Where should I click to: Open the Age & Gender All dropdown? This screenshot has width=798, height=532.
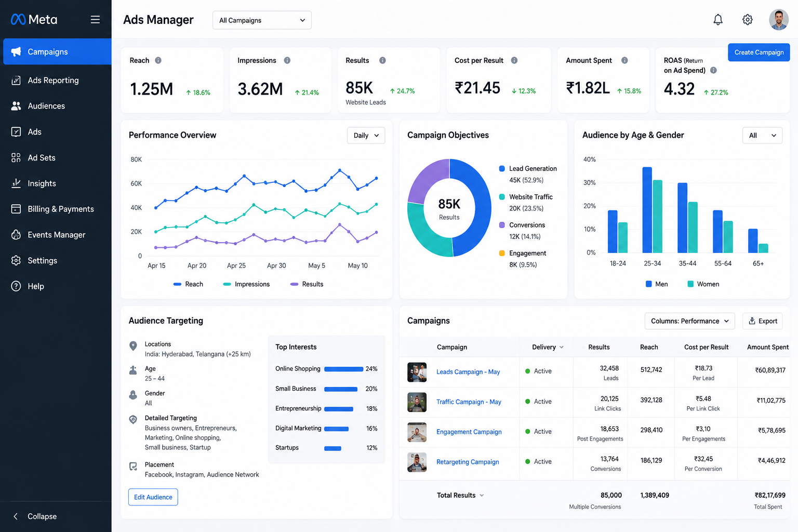coord(762,136)
